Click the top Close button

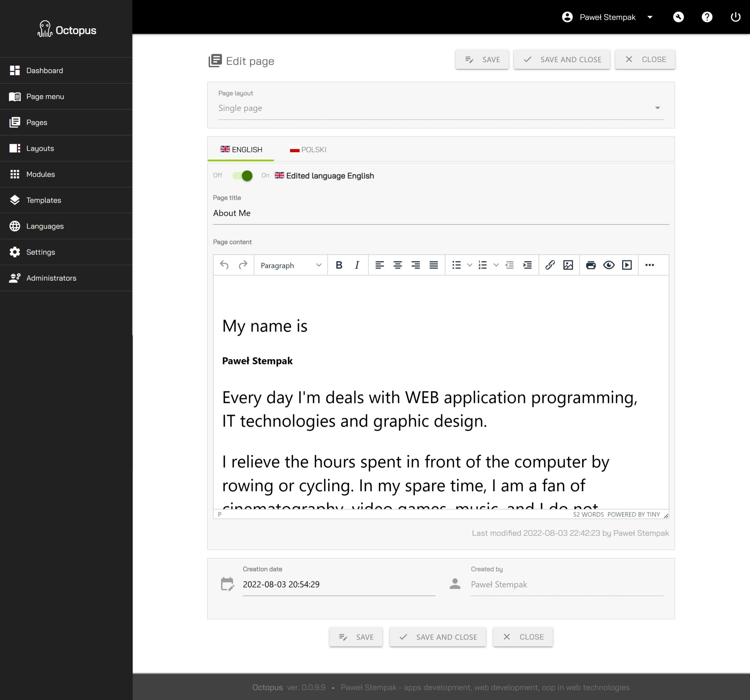(645, 60)
